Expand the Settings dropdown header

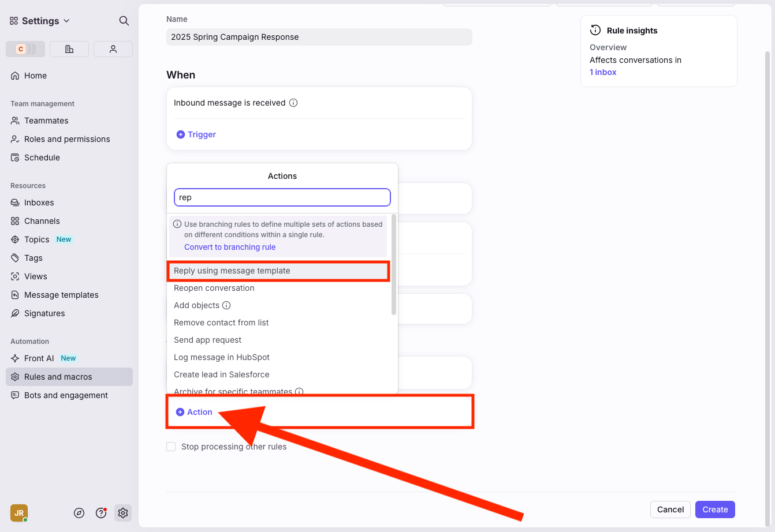click(x=40, y=21)
